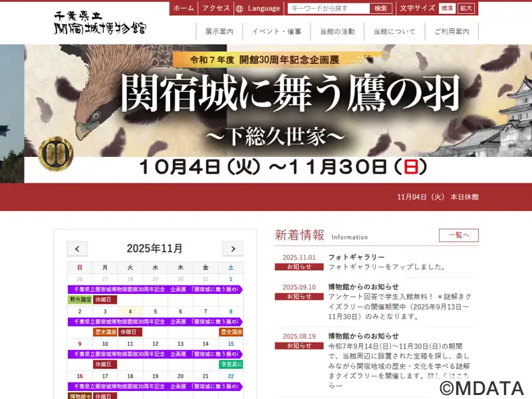Viewport: 532px width, 399px height.
Task: Open the イベント・催事 menu
Action: click(x=277, y=31)
